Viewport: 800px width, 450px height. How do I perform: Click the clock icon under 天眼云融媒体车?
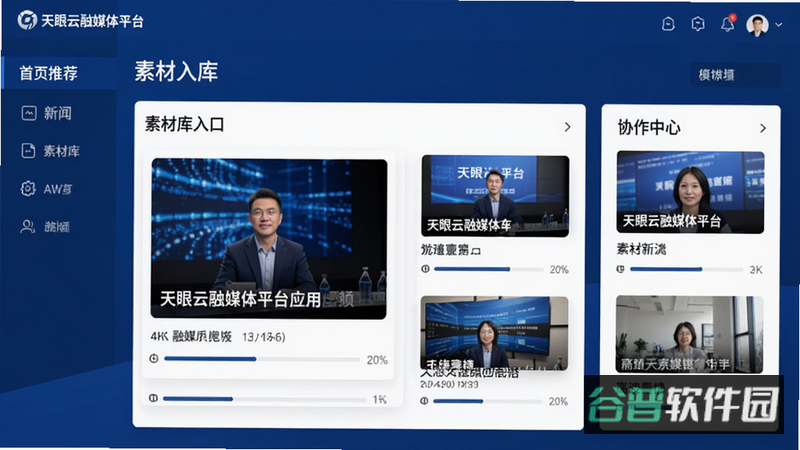pos(426,269)
